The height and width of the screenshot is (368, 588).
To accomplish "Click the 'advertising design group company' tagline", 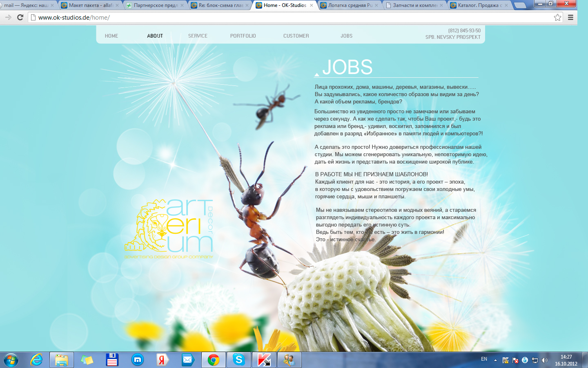I will point(169,257).
